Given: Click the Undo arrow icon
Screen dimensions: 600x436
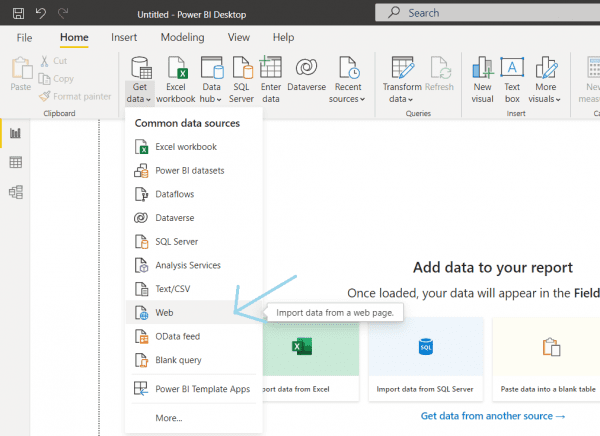Looking at the screenshot, I should (41, 14).
